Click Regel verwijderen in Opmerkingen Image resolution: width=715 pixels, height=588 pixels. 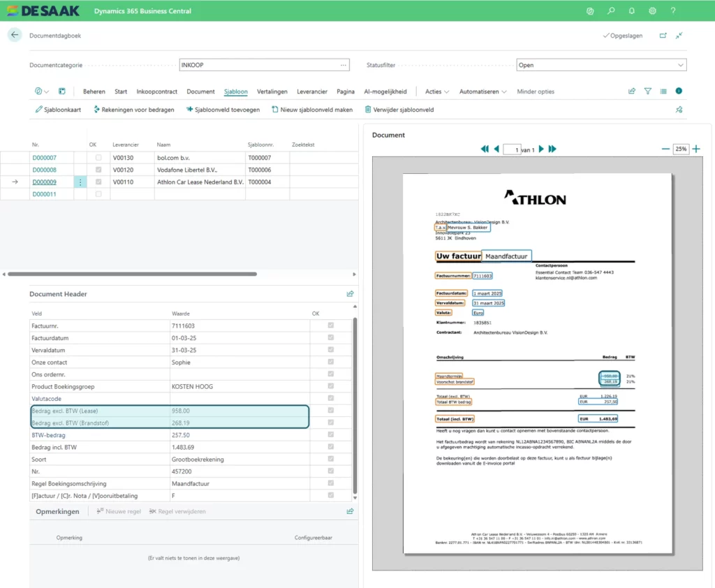click(177, 511)
